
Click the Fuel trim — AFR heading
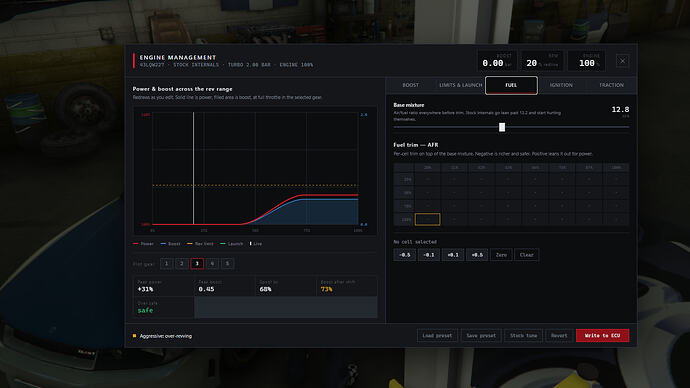(416, 145)
